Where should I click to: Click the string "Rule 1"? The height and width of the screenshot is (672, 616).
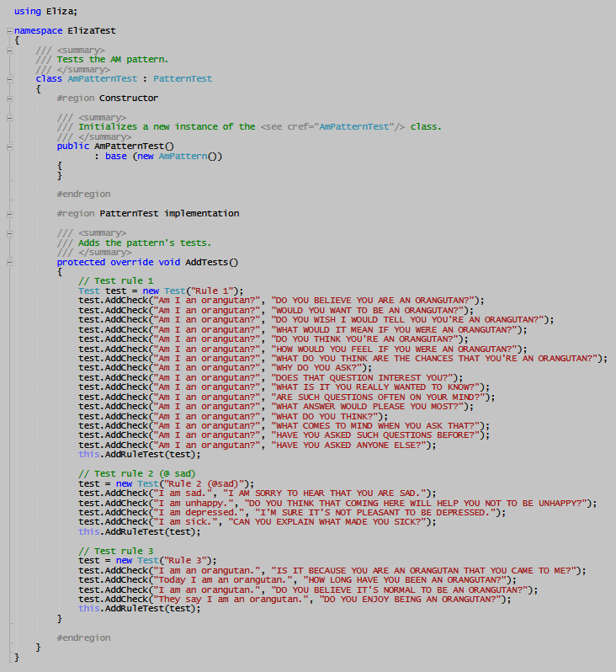point(212,291)
